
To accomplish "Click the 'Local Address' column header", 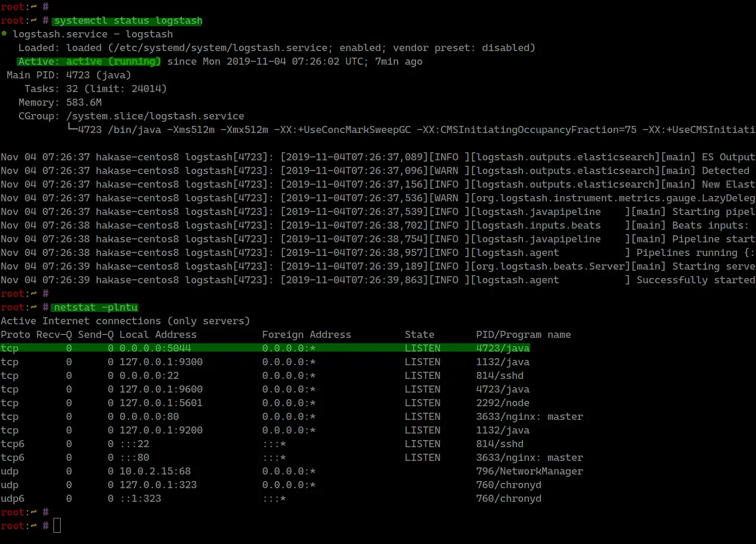I will [158, 335].
